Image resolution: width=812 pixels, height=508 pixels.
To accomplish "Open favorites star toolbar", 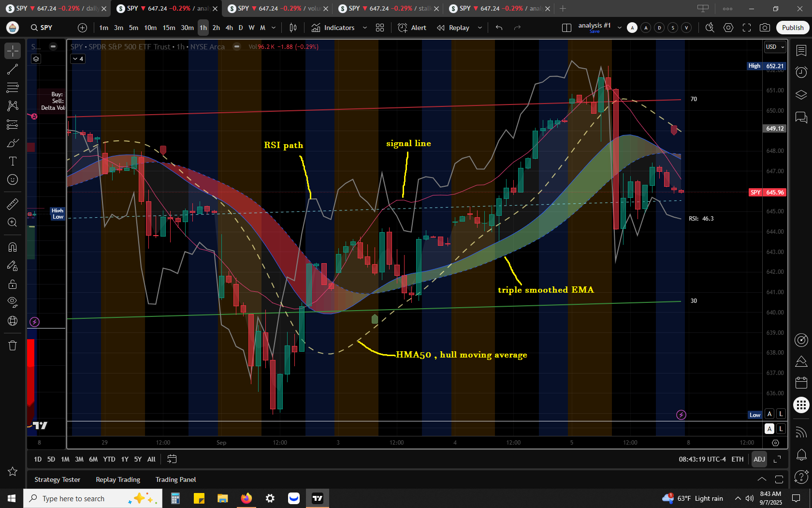I will 13,471.
